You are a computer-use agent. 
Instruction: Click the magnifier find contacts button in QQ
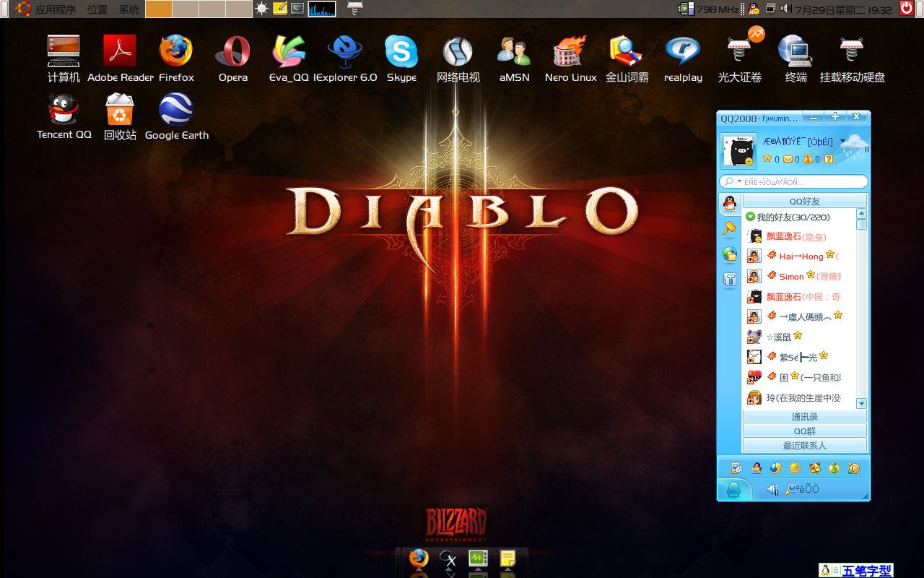tap(802, 489)
